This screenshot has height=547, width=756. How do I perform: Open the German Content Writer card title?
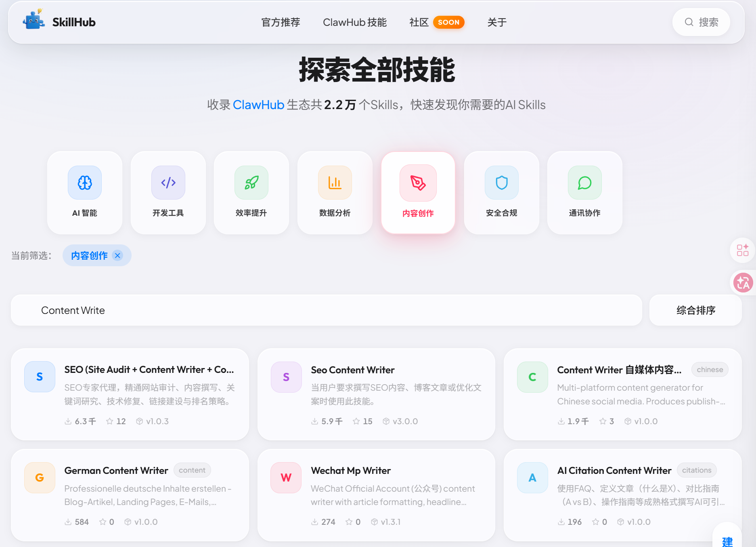pyautogui.click(x=116, y=471)
